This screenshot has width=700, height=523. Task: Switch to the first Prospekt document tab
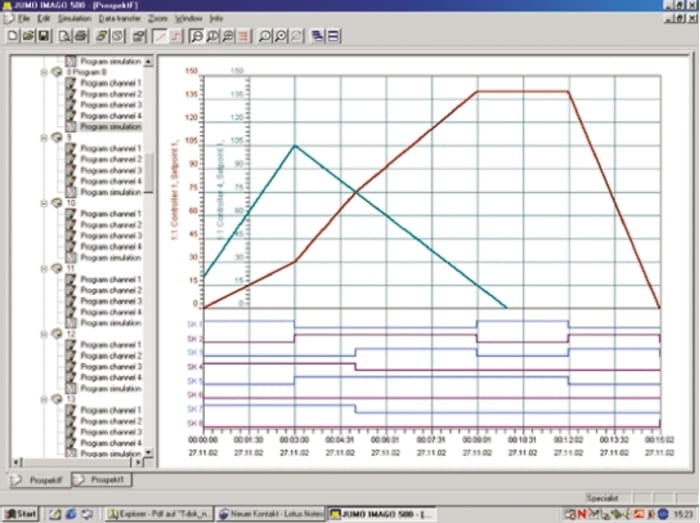[40, 480]
